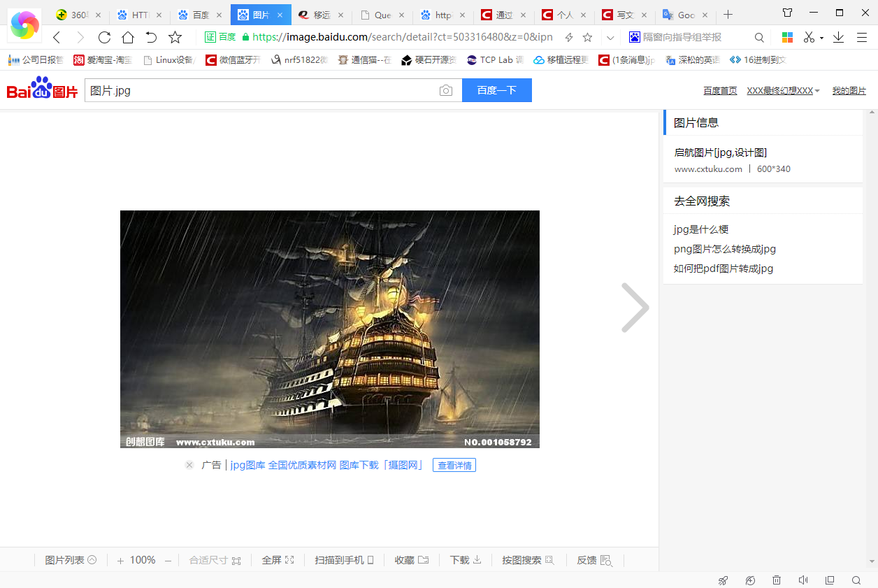Enter full screen via 全屏
The image size is (878, 588).
(278, 560)
